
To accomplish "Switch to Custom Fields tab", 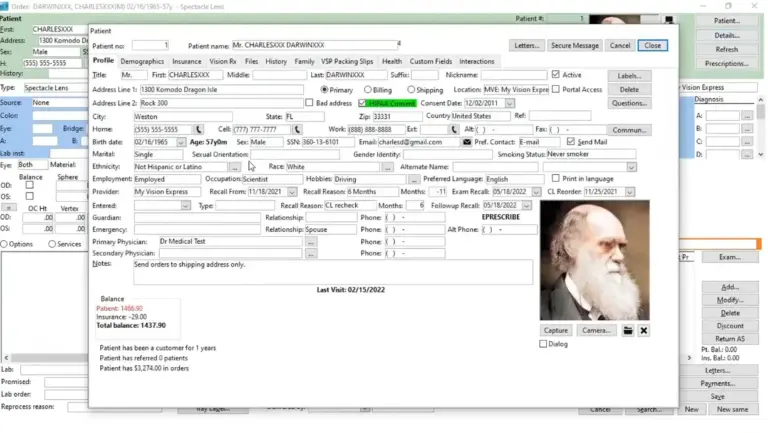I will (x=431, y=61).
